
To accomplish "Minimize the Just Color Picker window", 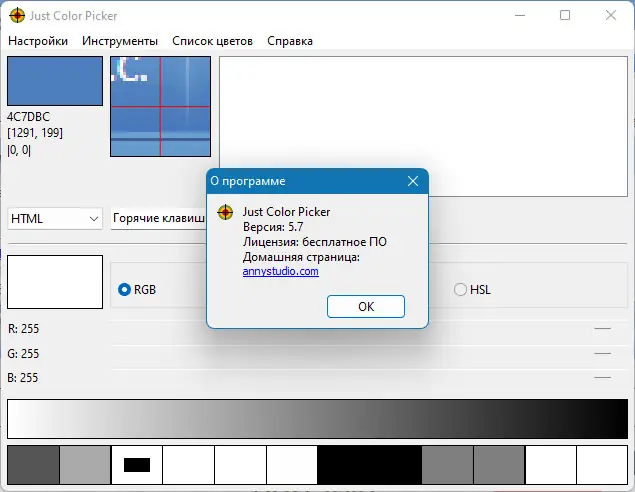I will [x=520, y=15].
